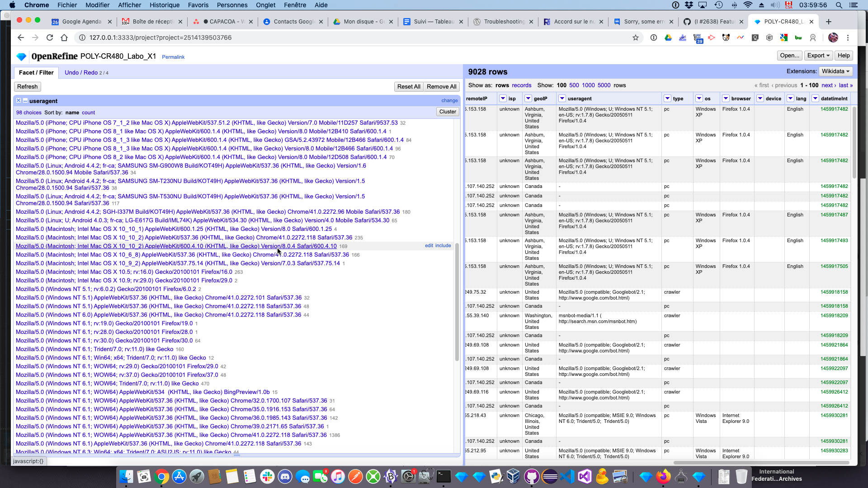
Task: Open the Permalink link
Action: pos(173,57)
